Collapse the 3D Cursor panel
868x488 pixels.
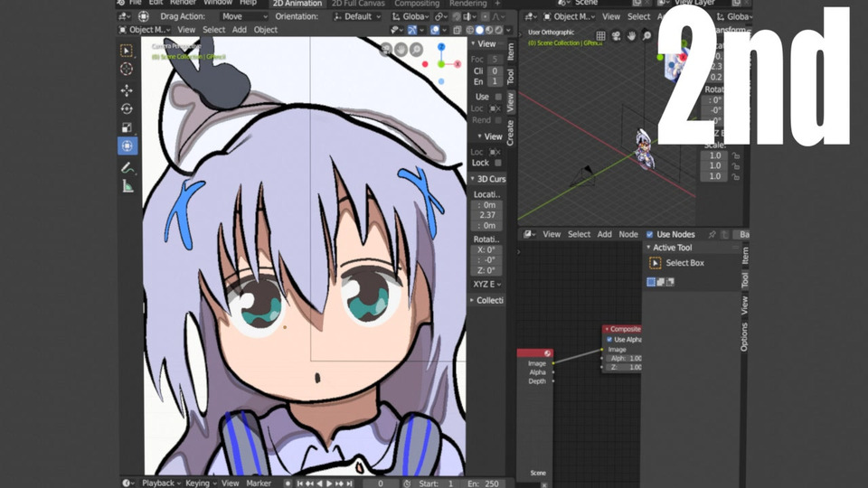[487, 179]
